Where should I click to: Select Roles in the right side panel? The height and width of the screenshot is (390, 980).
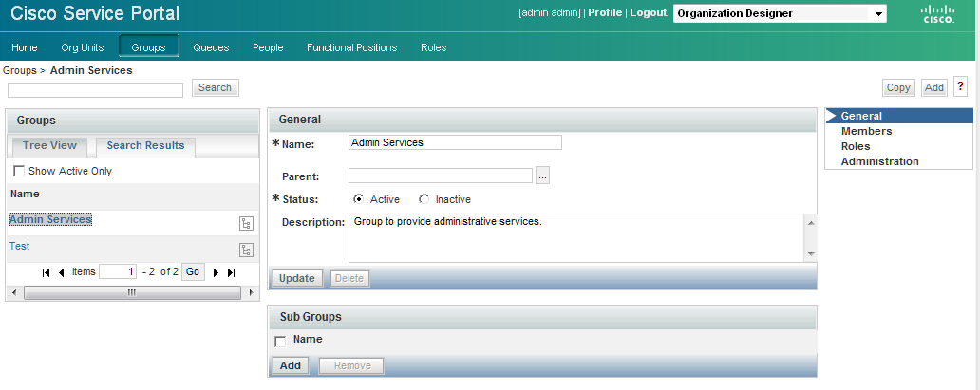point(856,146)
